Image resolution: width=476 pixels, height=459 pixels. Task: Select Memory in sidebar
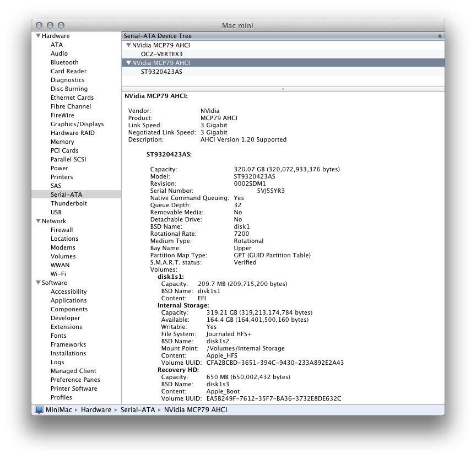coord(63,142)
